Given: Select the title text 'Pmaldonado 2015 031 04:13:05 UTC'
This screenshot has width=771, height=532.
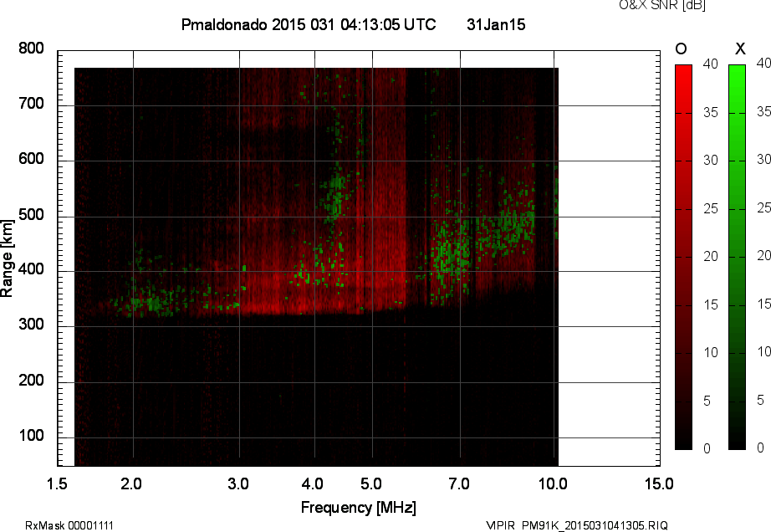Looking at the screenshot, I should [309, 24].
